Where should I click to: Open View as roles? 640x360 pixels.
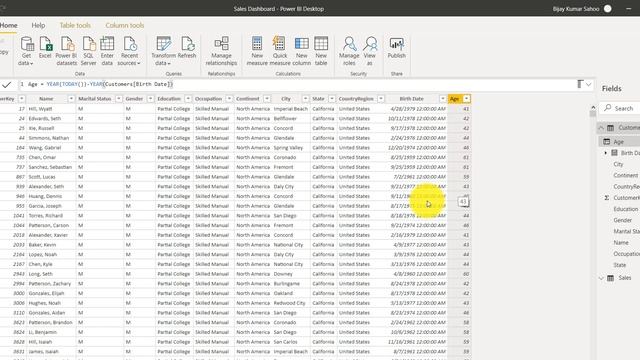point(370,51)
